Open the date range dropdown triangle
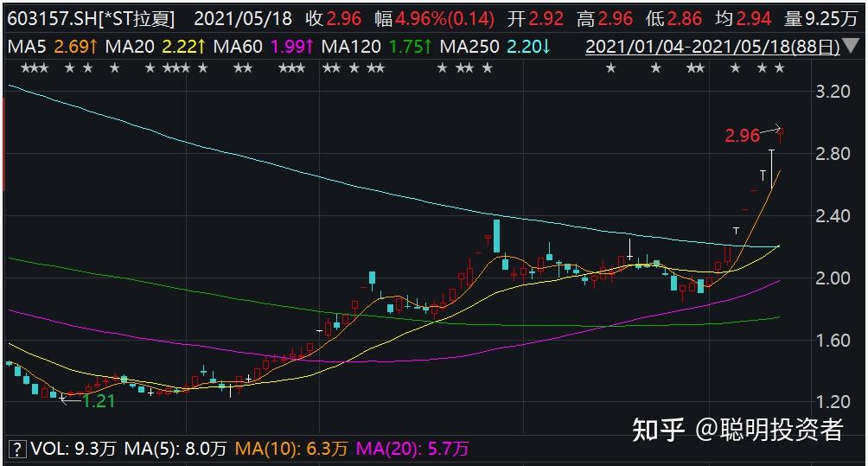 852,47
